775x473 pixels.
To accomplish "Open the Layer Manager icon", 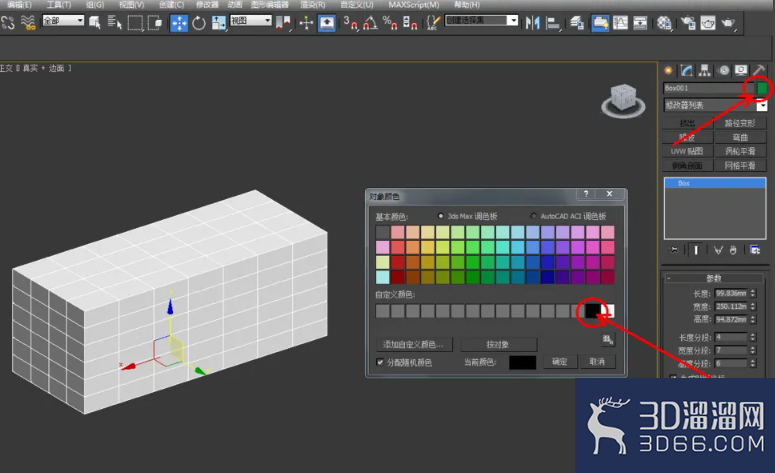I will (x=576, y=23).
